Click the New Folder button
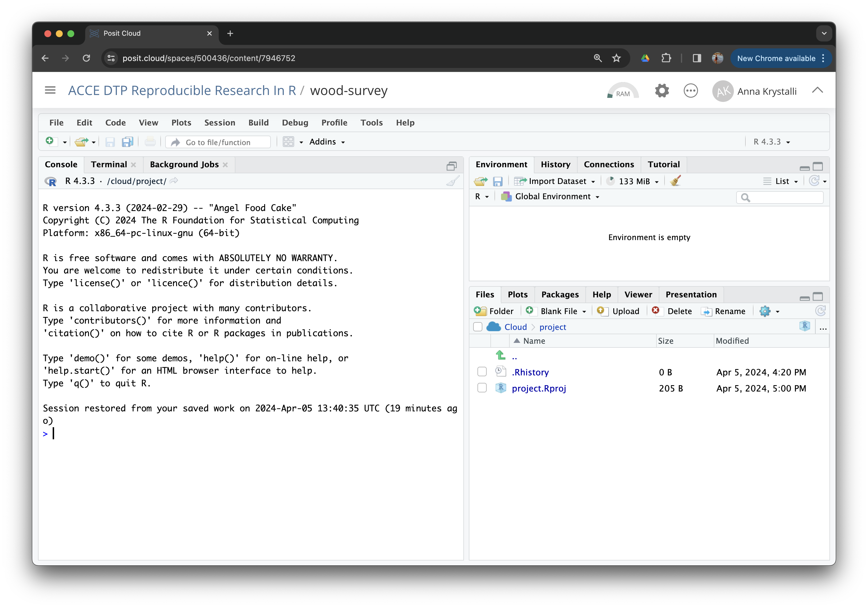 [x=494, y=311]
